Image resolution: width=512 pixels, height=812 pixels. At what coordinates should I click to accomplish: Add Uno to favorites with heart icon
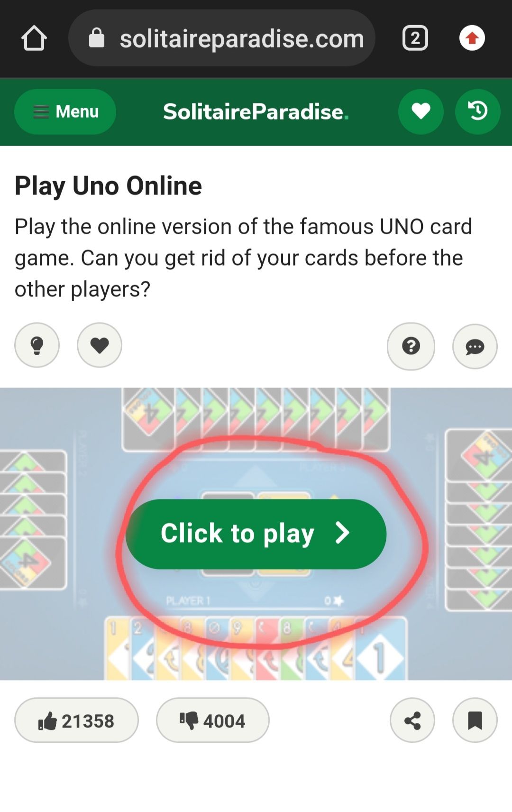[x=100, y=345]
